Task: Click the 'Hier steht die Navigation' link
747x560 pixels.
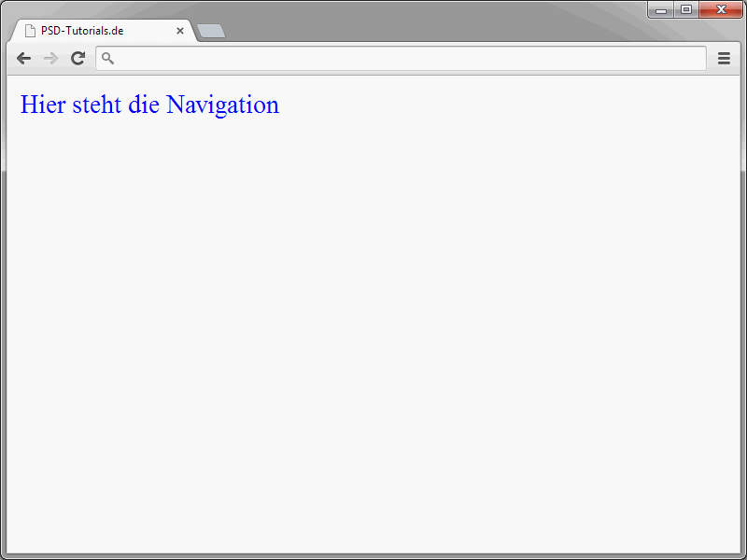Action: tap(149, 105)
